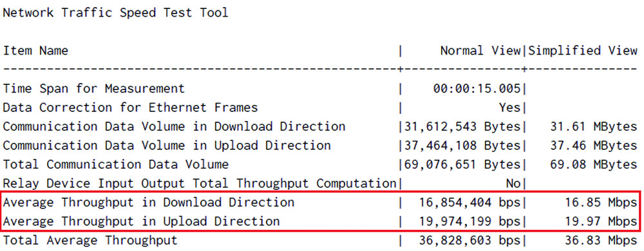Screen dimensions: 644x251
Task: Select Data Correction for Ethernet Frames label
Action: [130, 107]
